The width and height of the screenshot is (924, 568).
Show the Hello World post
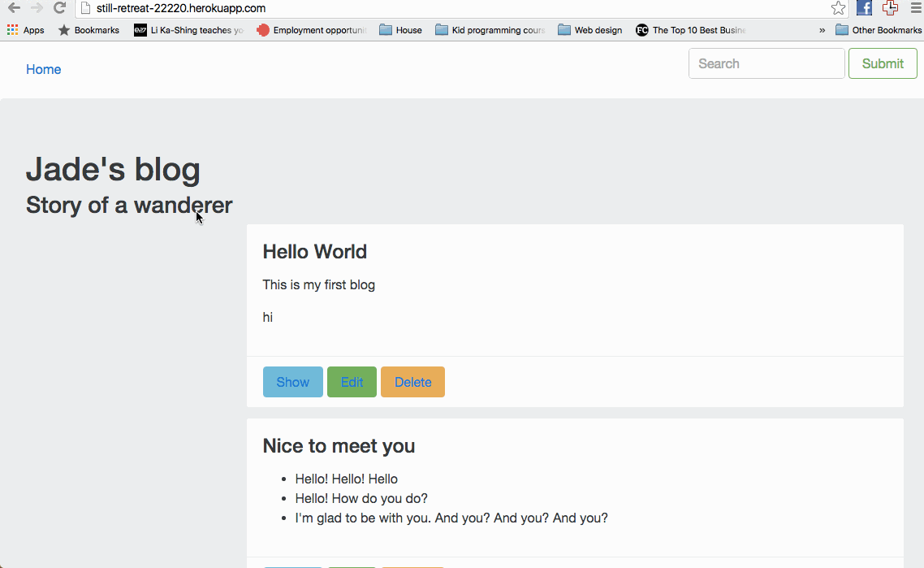point(293,382)
